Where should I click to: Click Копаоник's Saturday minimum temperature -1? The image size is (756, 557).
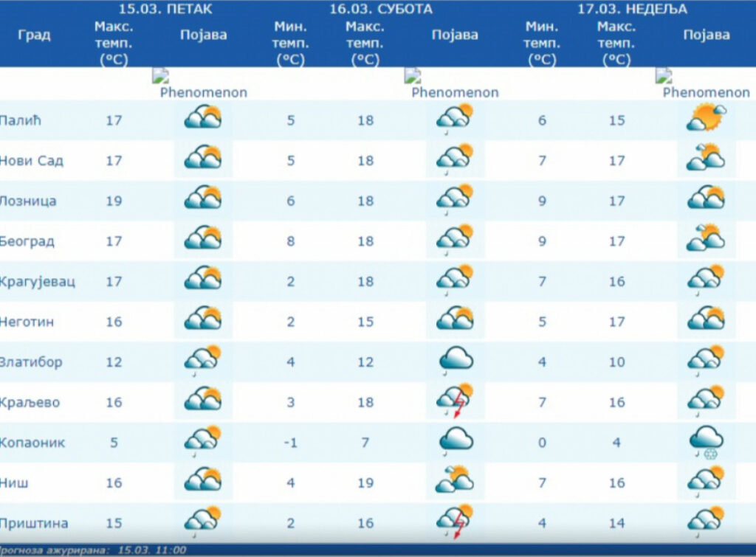pyautogui.click(x=290, y=443)
